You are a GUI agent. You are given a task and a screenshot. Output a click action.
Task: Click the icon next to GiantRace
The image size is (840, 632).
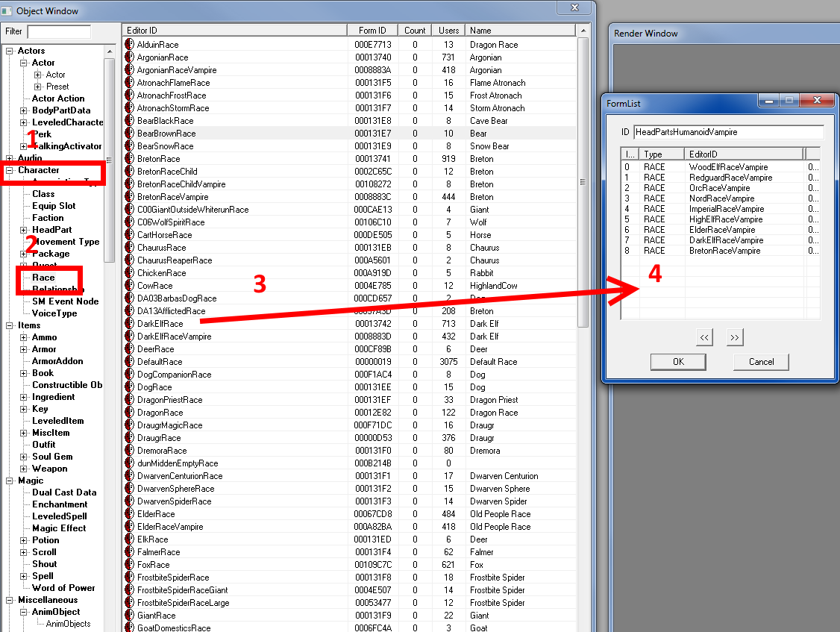(x=129, y=616)
